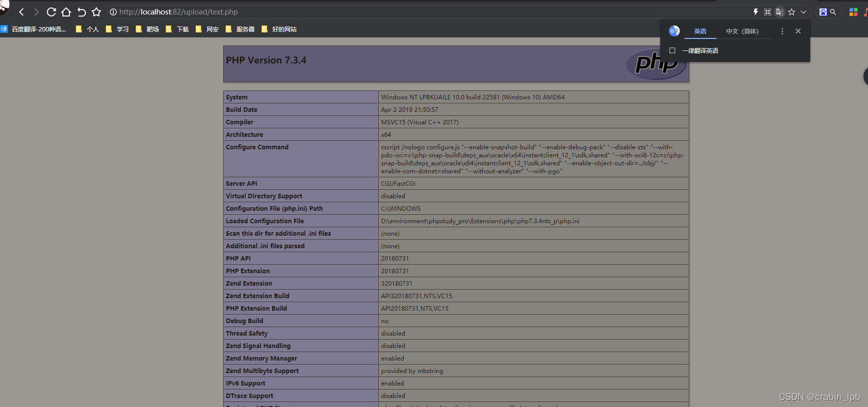The image size is (868, 407).
Task: Click the Virtual Directory Support label
Action: [x=264, y=196]
